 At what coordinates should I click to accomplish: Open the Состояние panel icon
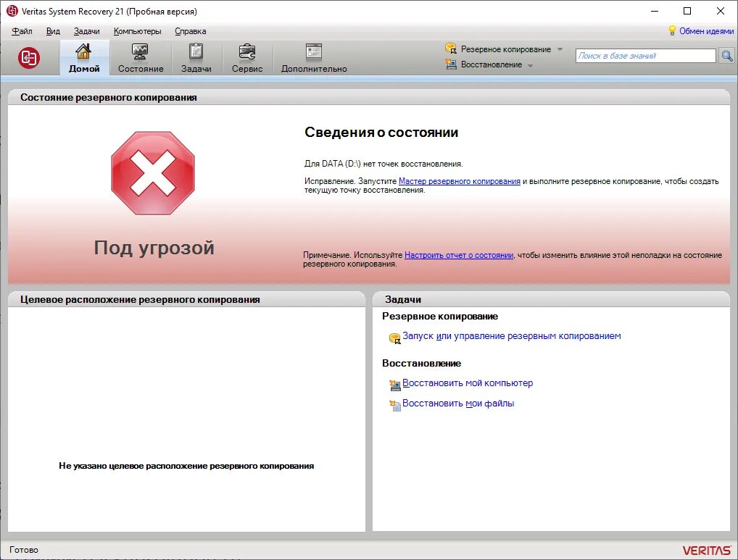coord(139,52)
